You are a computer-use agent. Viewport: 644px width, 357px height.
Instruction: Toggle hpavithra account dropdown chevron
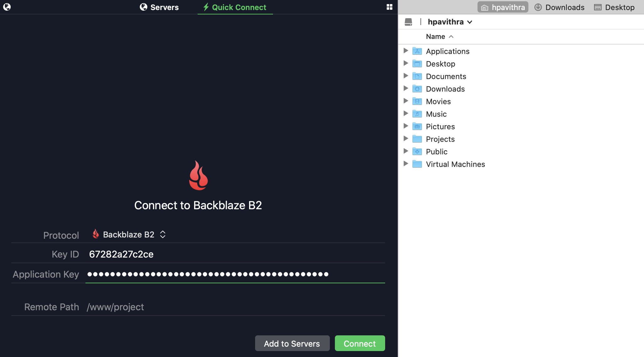[x=471, y=22]
